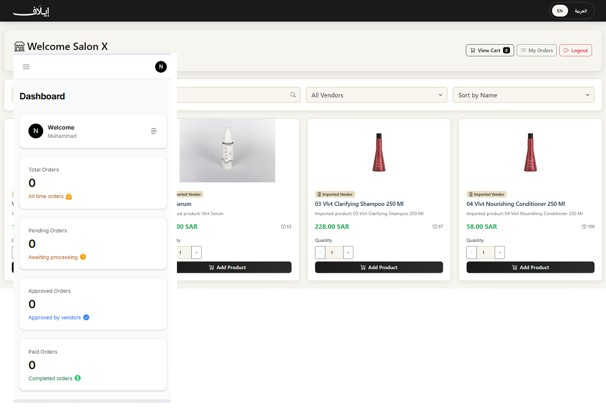This screenshot has height=411, width=606.
Task: Click the 04 Vlvt Nourishing Conditioner title
Action: coord(516,204)
